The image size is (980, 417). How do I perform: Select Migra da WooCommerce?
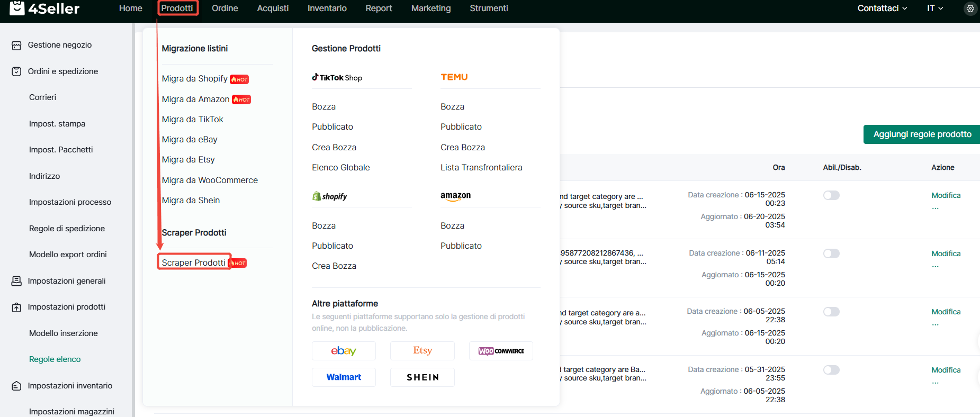click(210, 180)
